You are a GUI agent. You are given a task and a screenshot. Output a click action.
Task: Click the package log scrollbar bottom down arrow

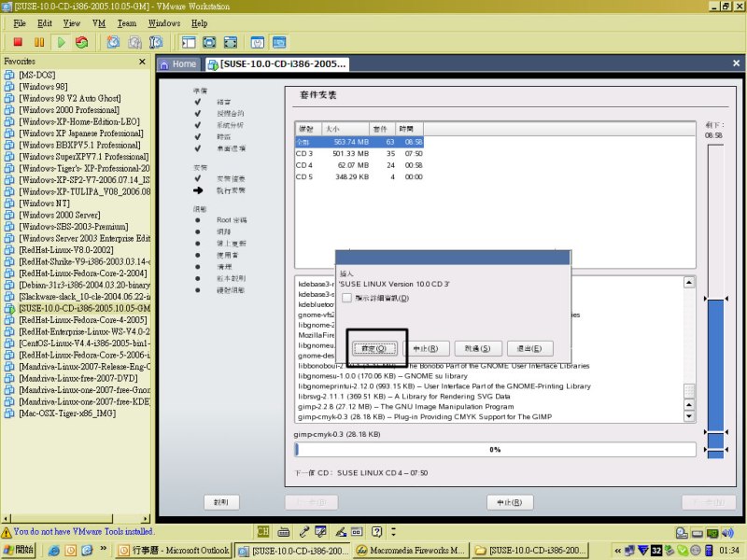tap(689, 416)
